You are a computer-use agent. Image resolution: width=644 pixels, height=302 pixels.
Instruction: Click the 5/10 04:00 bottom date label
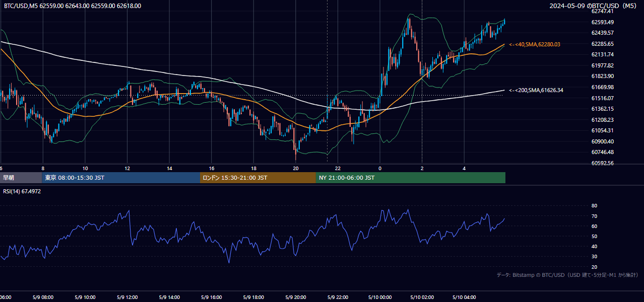tap(464, 297)
